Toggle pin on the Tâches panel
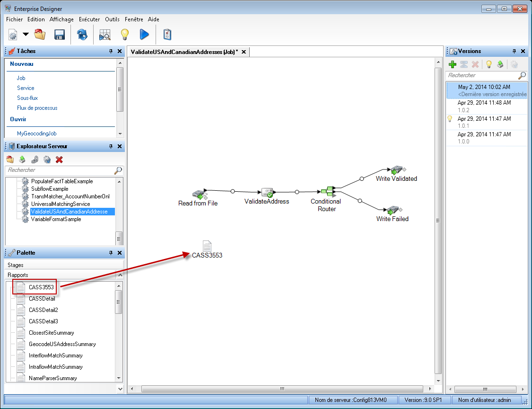Image resolution: width=532 pixels, height=409 pixels. [x=111, y=51]
